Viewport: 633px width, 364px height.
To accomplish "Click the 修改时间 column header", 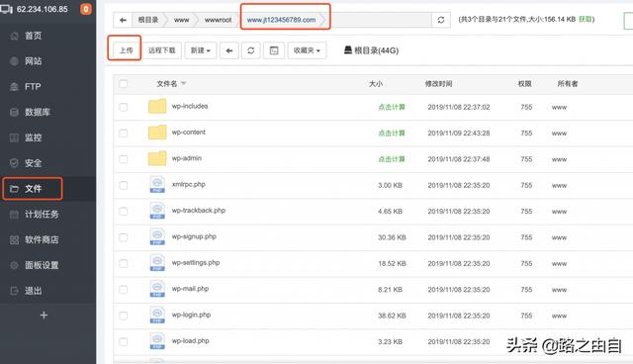I will pos(438,83).
